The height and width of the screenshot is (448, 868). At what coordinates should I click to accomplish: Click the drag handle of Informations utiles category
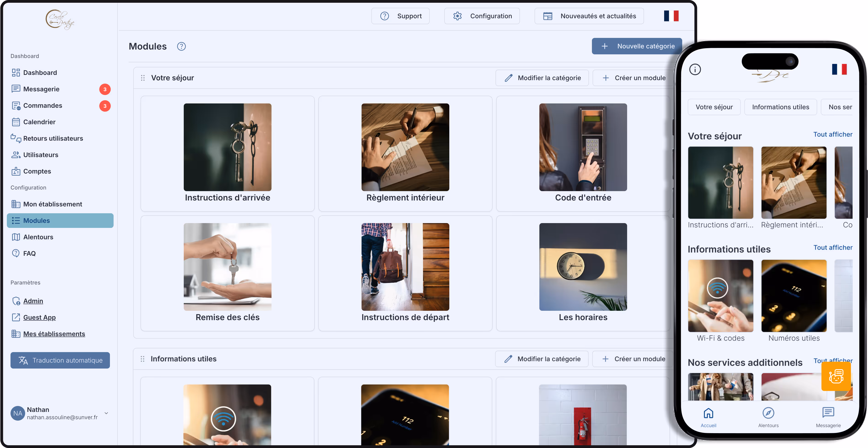click(x=143, y=359)
